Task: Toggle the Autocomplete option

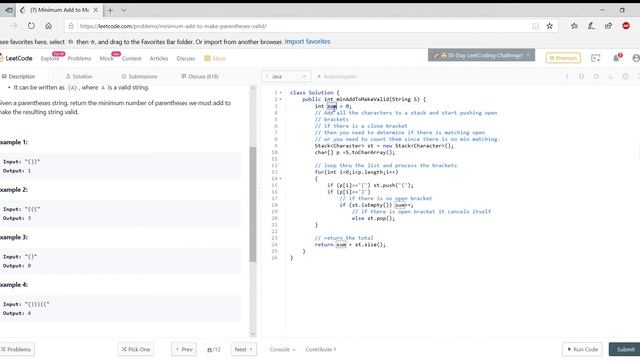Action: click(337, 76)
